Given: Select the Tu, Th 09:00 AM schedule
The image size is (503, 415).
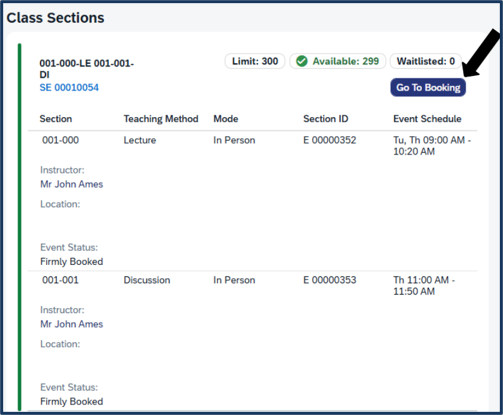Looking at the screenshot, I should [x=432, y=146].
